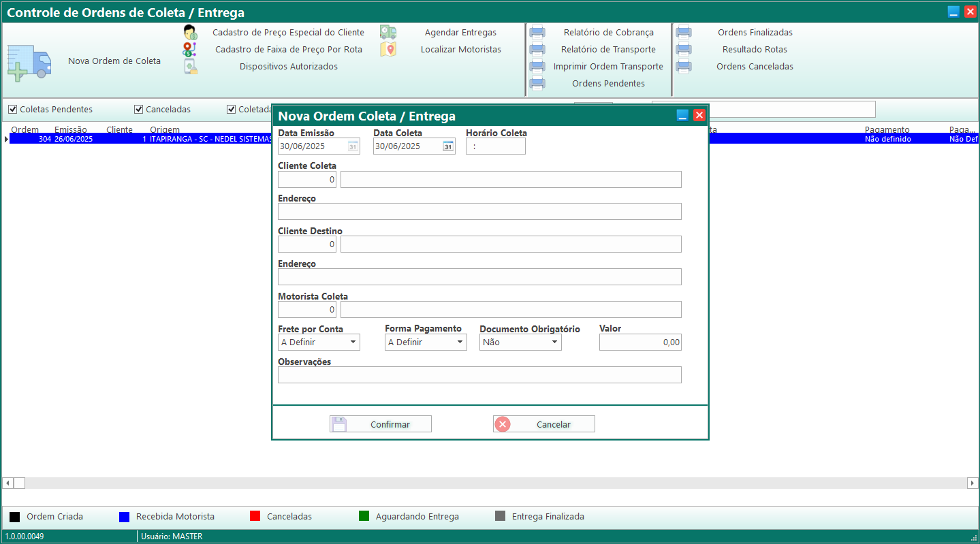980x544 pixels.
Task: Click the Ordens Finalizadas printer icon
Action: coord(684,33)
